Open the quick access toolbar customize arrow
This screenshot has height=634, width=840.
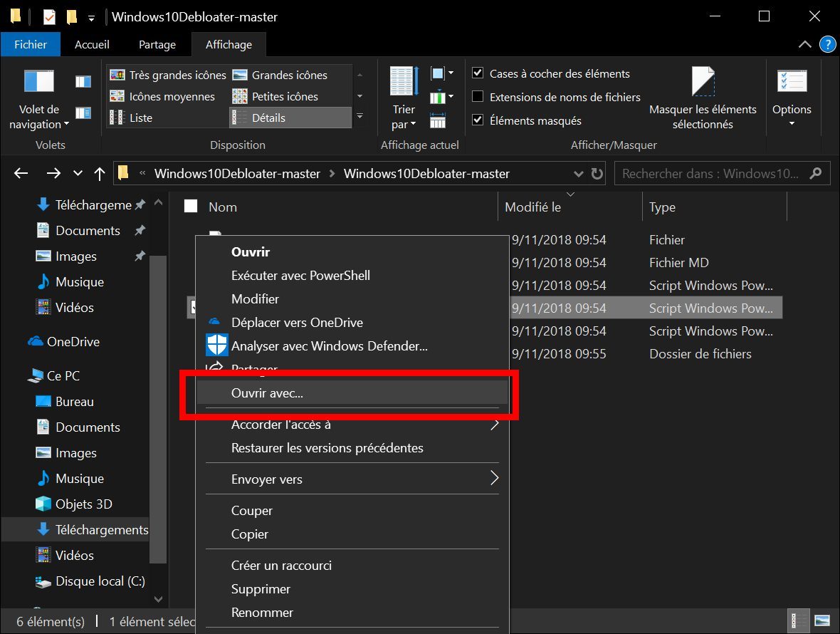92,19
